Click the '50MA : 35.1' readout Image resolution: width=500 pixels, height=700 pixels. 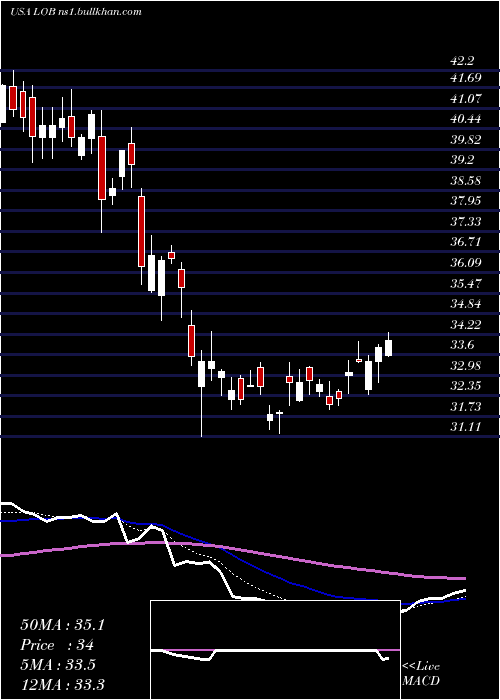click(x=63, y=625)
